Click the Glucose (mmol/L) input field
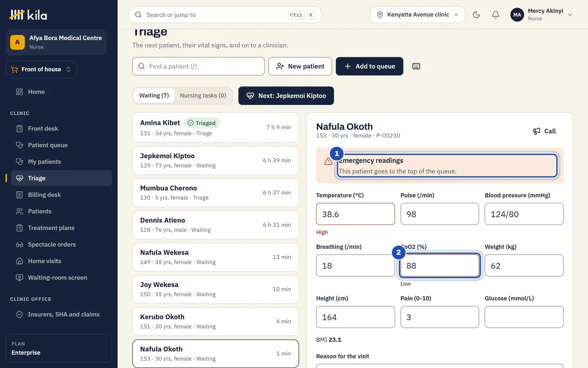The image size is (588, 368). pos(524,317)
